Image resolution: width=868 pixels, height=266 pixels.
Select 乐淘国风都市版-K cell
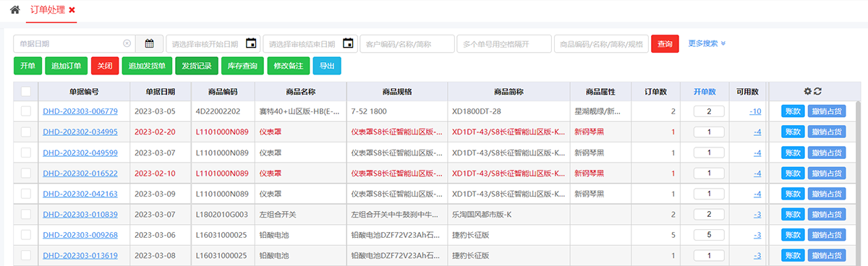tap(482, 215)
